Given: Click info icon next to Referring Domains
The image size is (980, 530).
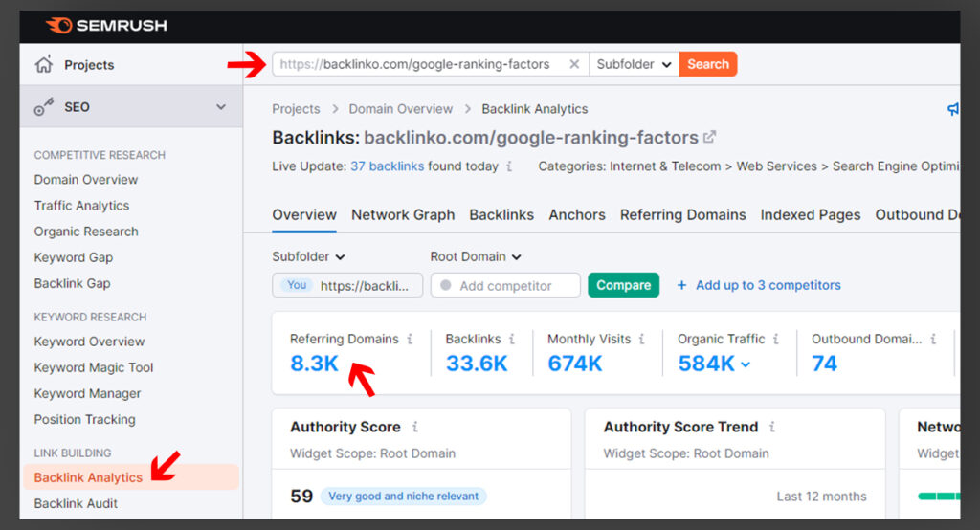Looking at the screenshot, I should coord(410,339).
